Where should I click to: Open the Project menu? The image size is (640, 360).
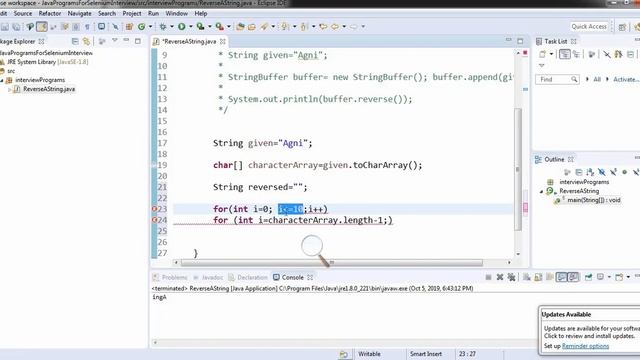(x=132, y=13)
